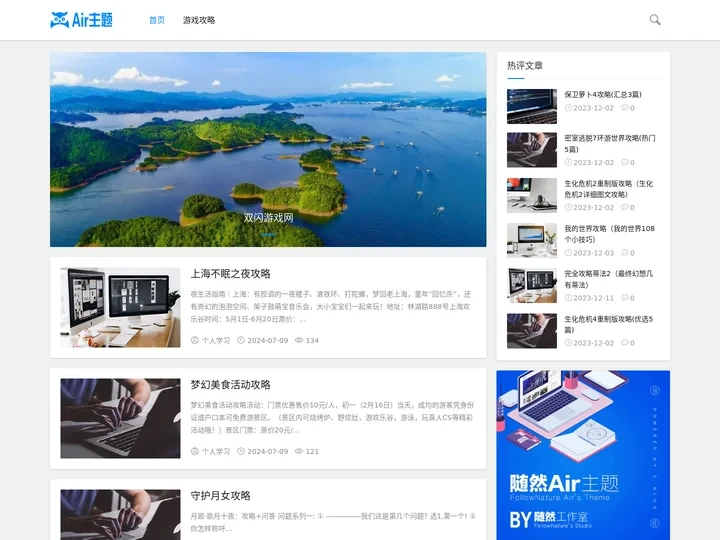Click the excerpt text of 上海不眠之夜攻略
The width and height of the screenshot is (720, 540).
pyautogui.click(x=331, y=306)
